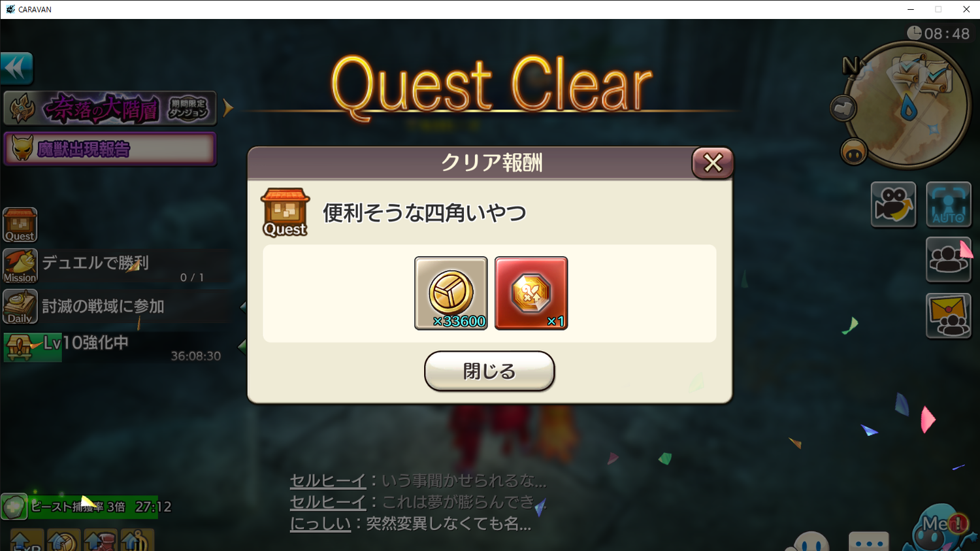Open the Mission デュエルで勝利 entry
This screenshot has width=980, height=551.
point(115,267)
